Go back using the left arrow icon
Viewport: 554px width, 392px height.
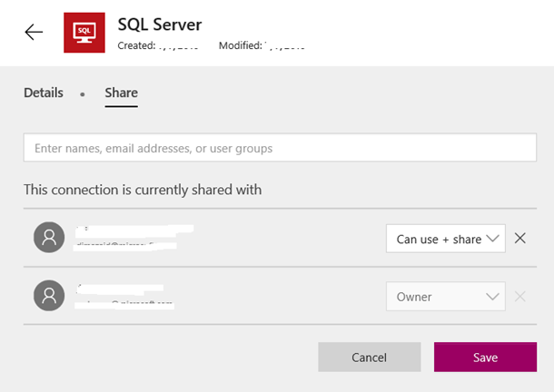[34, 32]
